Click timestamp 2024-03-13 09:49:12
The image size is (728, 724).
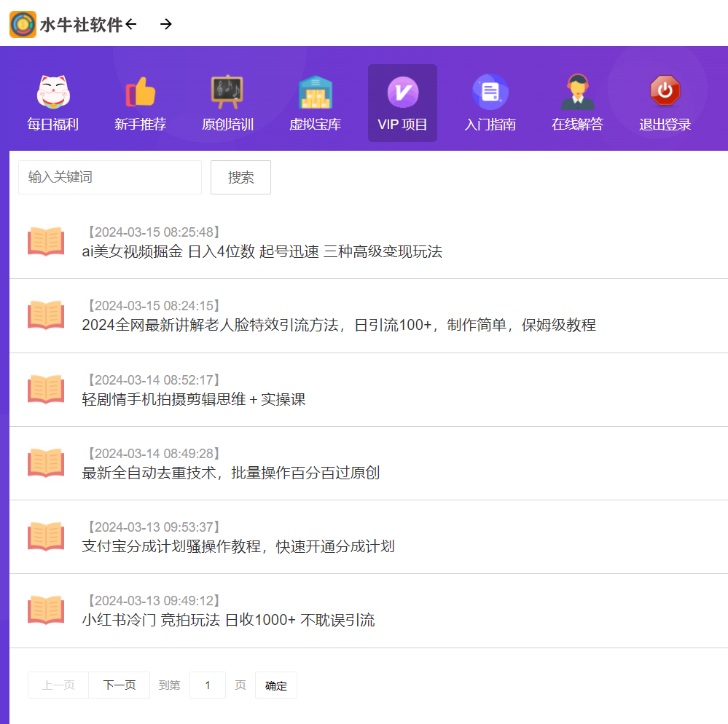pos(154,601)
